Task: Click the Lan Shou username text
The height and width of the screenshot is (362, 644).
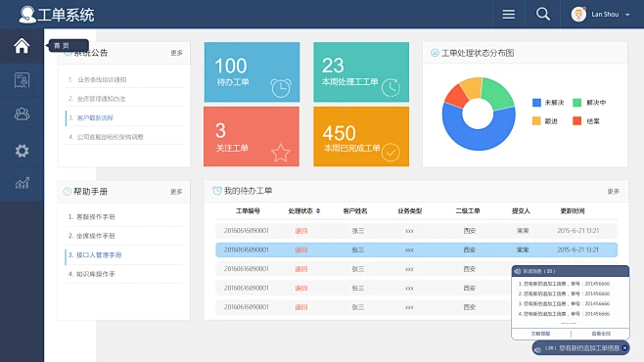Action: coord(605,15)
